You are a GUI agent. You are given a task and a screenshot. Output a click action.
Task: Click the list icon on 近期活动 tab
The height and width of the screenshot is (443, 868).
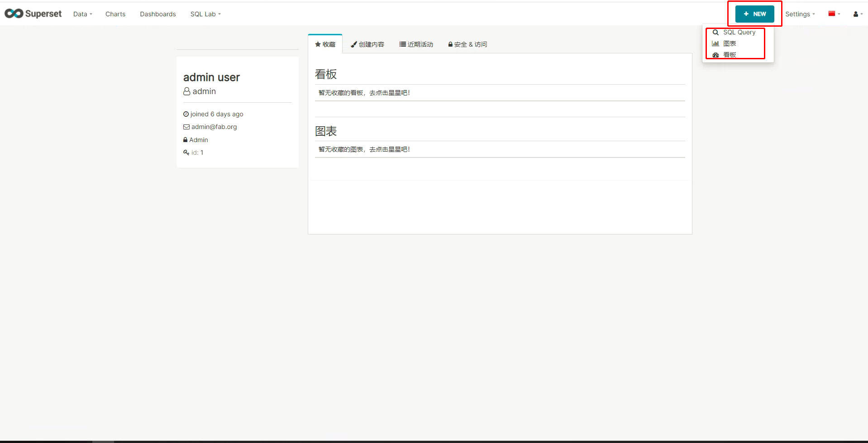(x=403, y=44)
